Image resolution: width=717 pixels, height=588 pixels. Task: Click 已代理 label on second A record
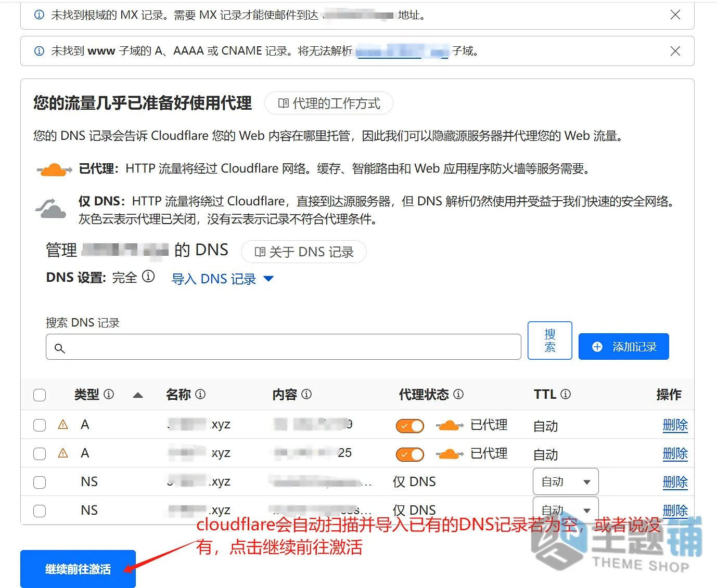point(489,454)
